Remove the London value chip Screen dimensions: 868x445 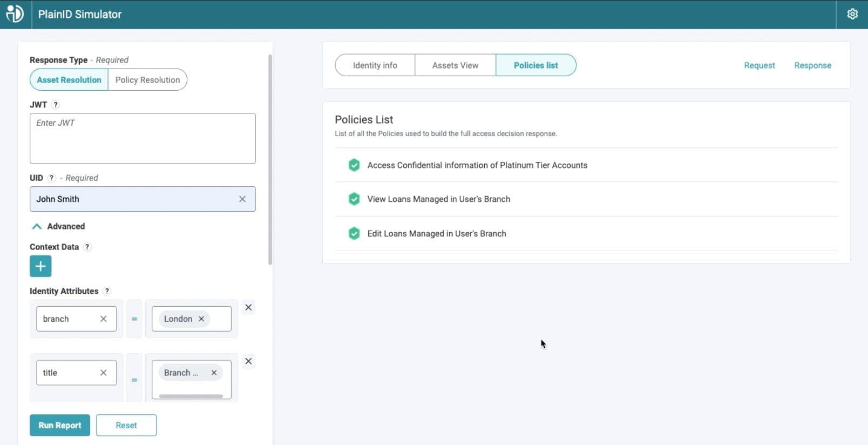click(201, 319)
